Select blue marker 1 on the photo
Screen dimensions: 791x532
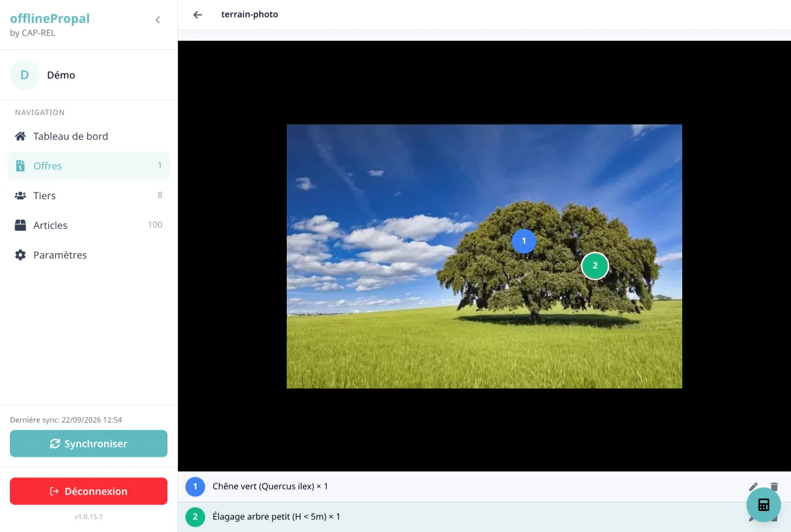(524, 241)
